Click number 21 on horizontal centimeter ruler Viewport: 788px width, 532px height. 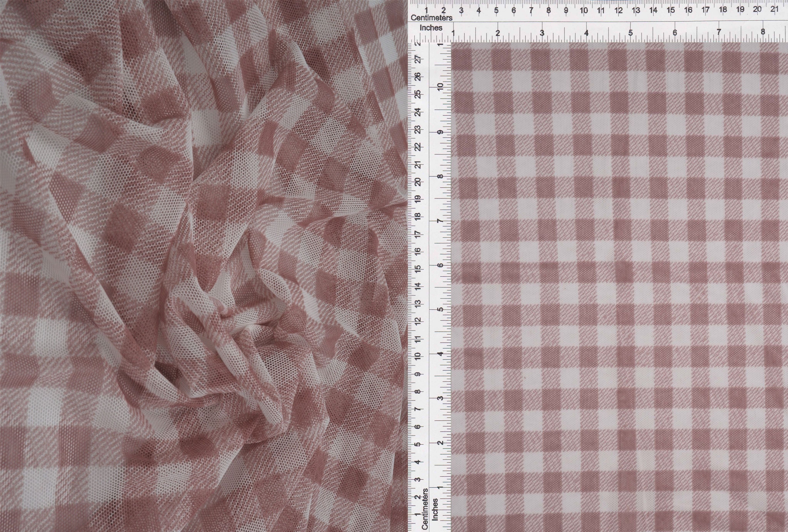click(x=775, y=9)
